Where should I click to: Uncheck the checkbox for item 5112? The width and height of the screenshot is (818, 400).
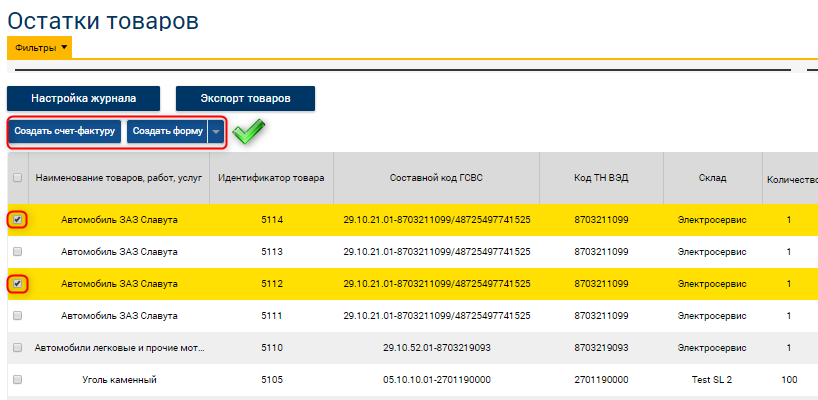(x=18, y=284)
